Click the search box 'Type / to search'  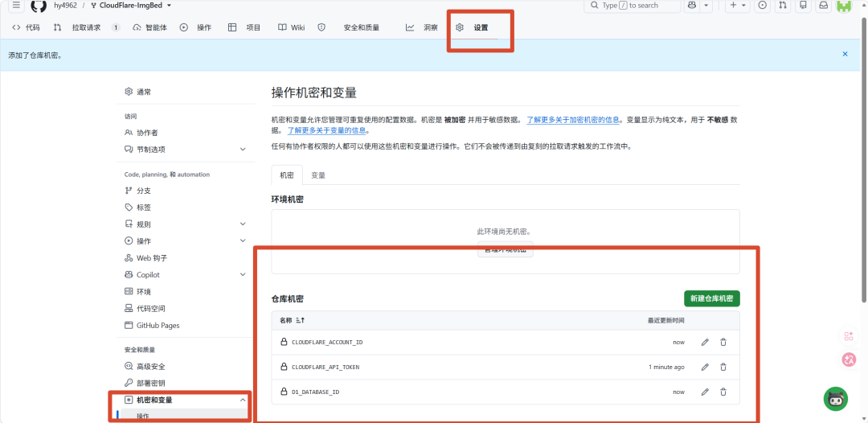tap(633, 6)
